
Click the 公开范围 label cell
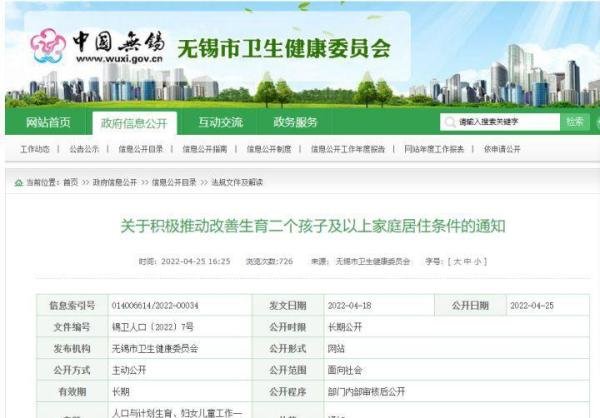(288, 370)
